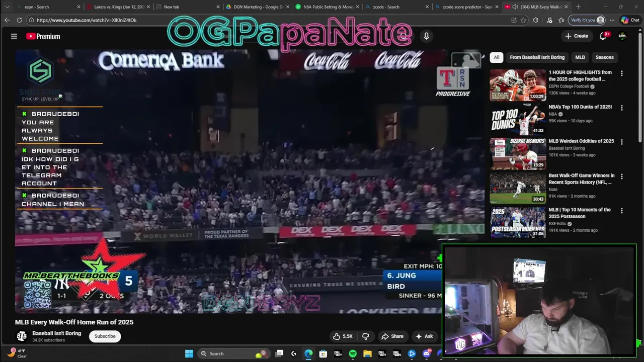Open the weather widget showing 41°F Clear
The width and height of the screenshot is (644, 362).
[17, 353]
